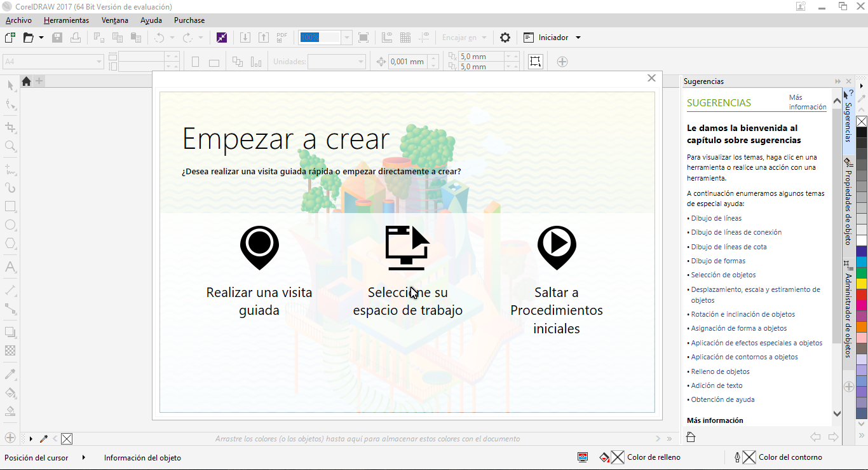Select the Smart Fill tool
Image resolution: width=868 pixels, height=470 pixels.
click(x=10, y=411)
